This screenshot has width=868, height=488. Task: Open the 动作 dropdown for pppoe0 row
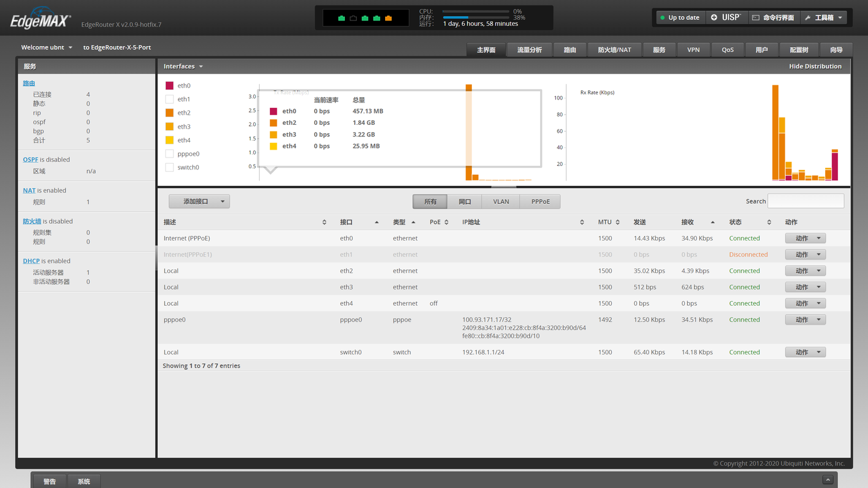coord(805,319)
